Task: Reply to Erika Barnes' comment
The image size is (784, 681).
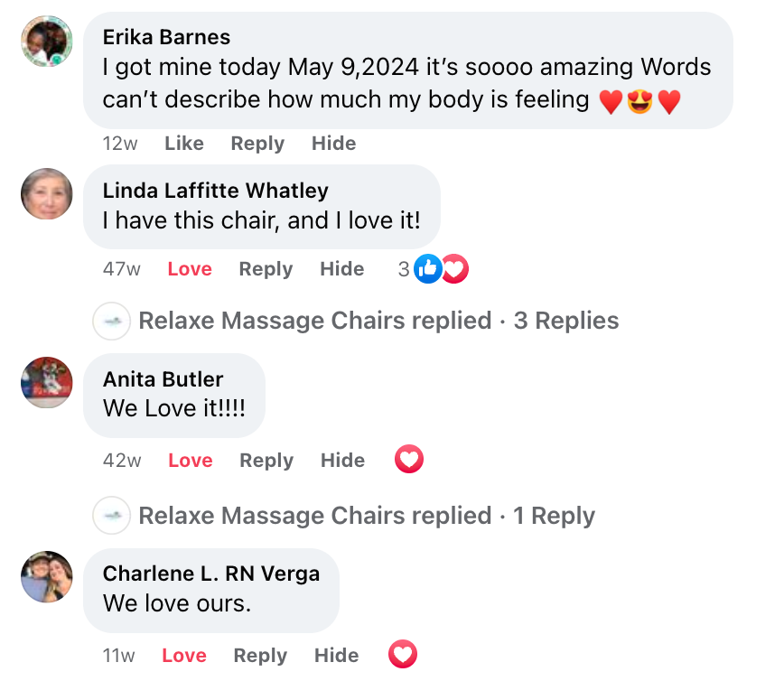Action: [257, 143]
